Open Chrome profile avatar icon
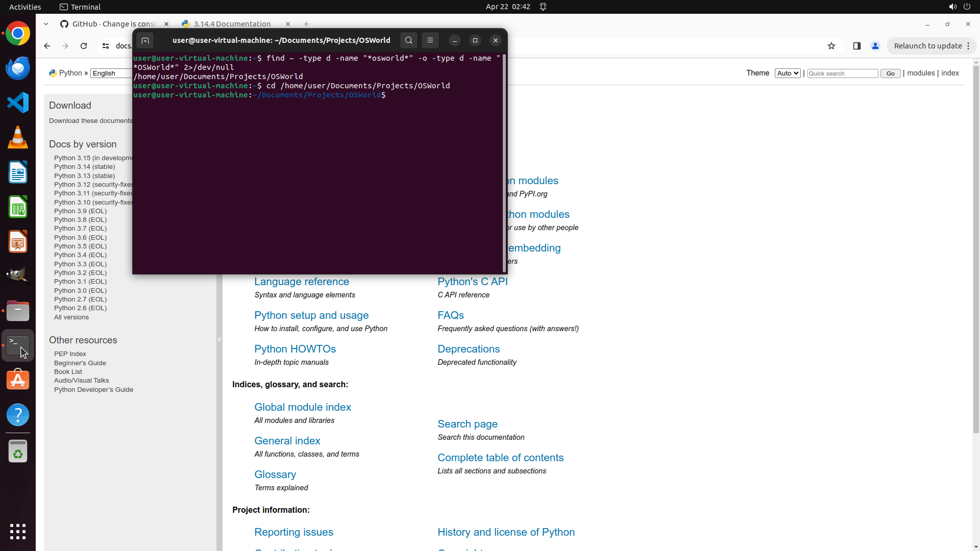980x551 pixels. point(875,46)
